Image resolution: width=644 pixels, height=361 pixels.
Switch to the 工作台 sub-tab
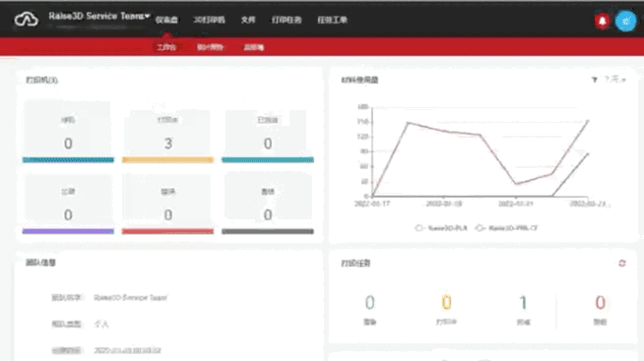(166, 47)
